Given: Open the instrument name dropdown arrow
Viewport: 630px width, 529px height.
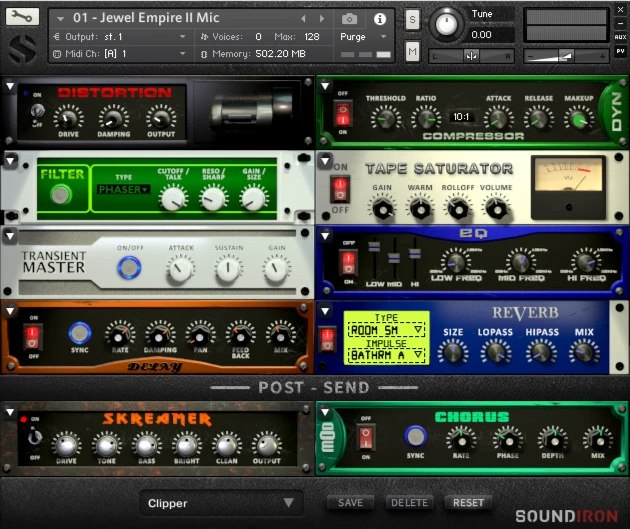Looking at the screenshot, I should coord(60,18).
